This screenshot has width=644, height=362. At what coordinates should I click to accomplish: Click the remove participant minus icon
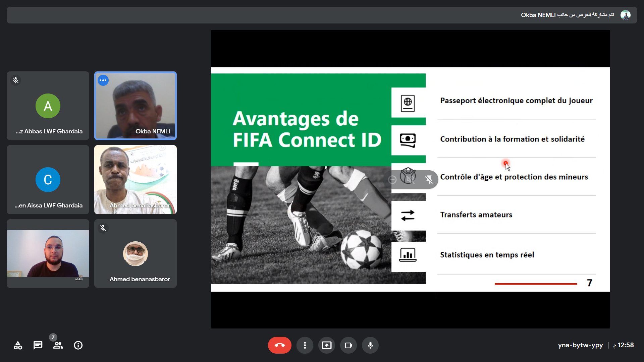click(392, 180)
